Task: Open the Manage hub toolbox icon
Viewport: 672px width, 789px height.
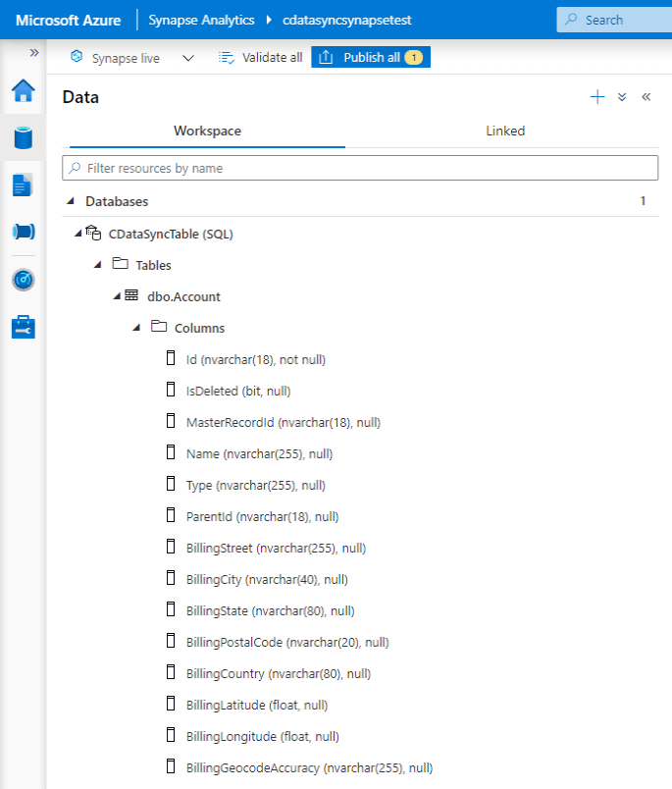Action: (x=23, y=327)
